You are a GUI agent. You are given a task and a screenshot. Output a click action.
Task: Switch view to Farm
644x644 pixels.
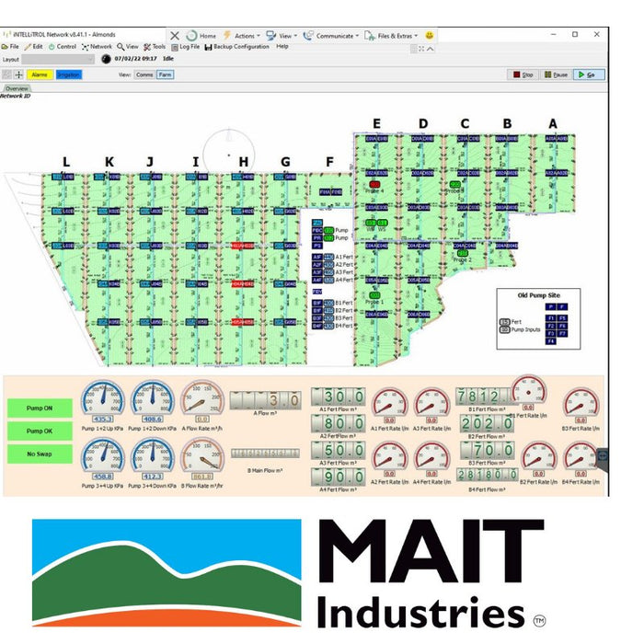(x=165, y=75)
